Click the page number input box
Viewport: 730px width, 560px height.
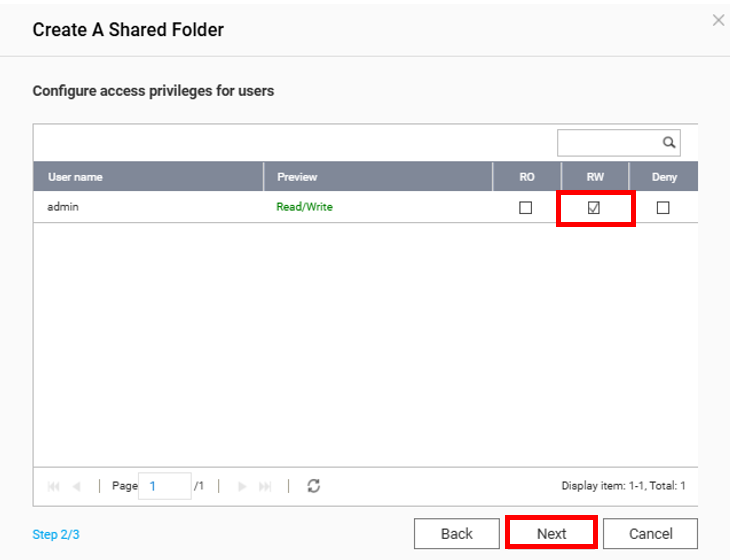point(164,486)
